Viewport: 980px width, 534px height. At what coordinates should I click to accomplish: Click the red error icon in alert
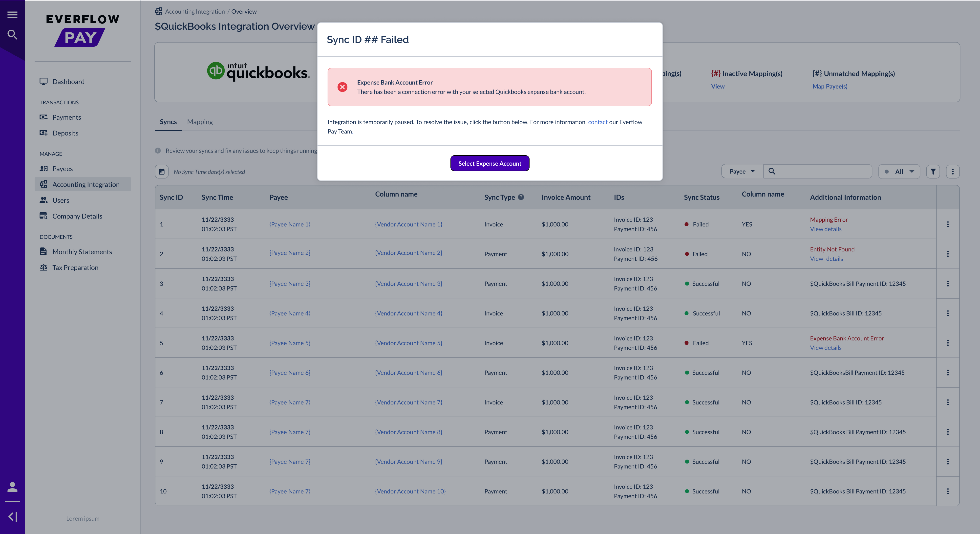click(x=342, y=87)
